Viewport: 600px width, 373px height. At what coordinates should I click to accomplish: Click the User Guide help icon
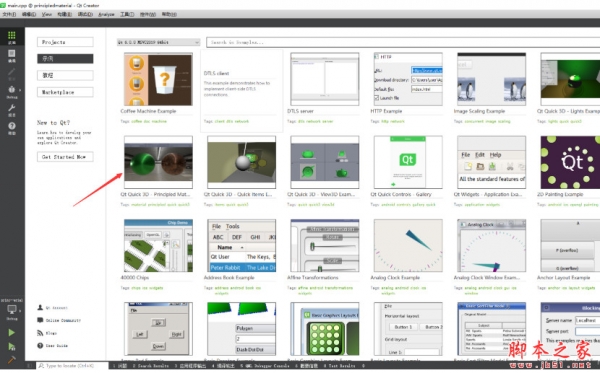point(40,345)
